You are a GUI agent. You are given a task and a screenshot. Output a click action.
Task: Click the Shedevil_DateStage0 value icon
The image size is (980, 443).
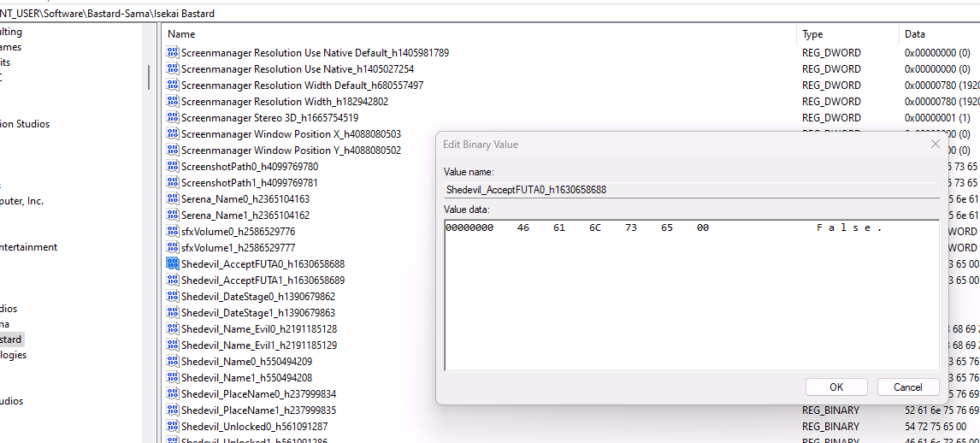tap(173, 297)
